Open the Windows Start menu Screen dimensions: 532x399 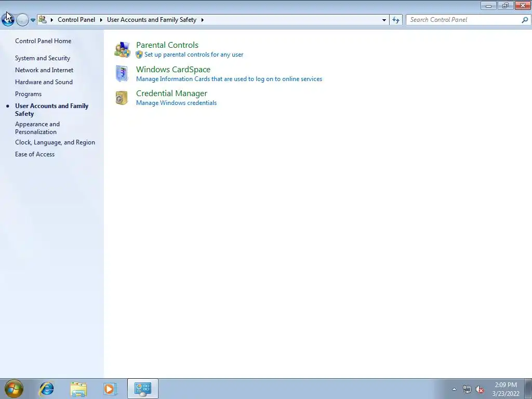[x=14, y=389]
